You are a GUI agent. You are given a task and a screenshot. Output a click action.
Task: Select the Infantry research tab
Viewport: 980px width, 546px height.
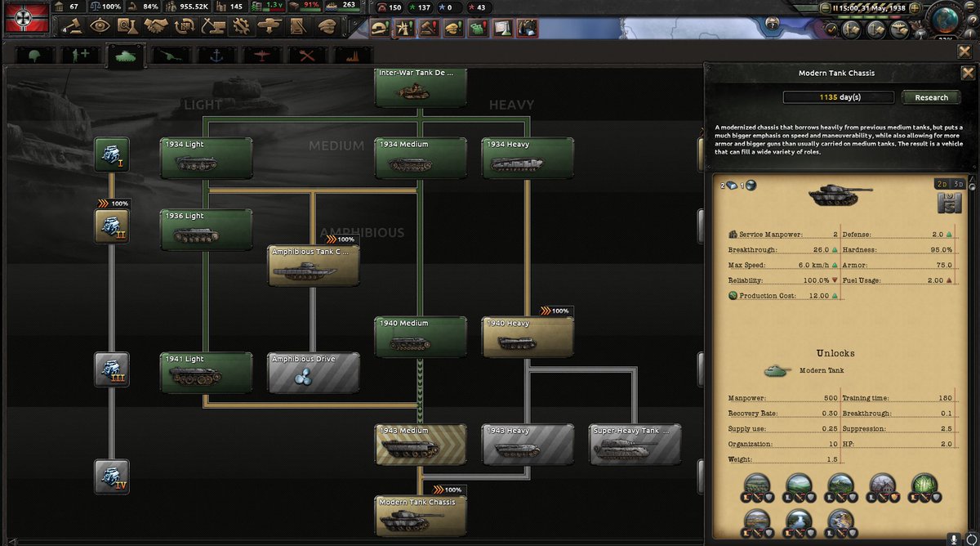tap(36, 56)
